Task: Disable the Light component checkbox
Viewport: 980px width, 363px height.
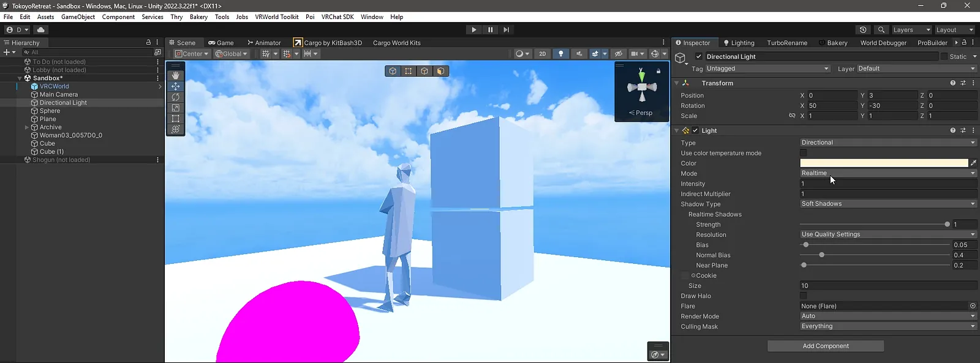Action: pos(695,130)
